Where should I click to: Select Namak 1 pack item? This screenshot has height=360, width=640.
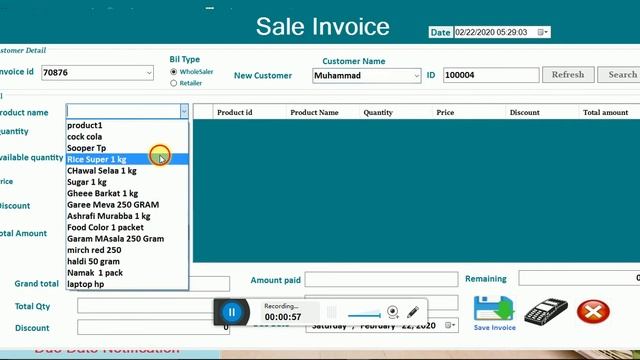click(x=127, y=273)
